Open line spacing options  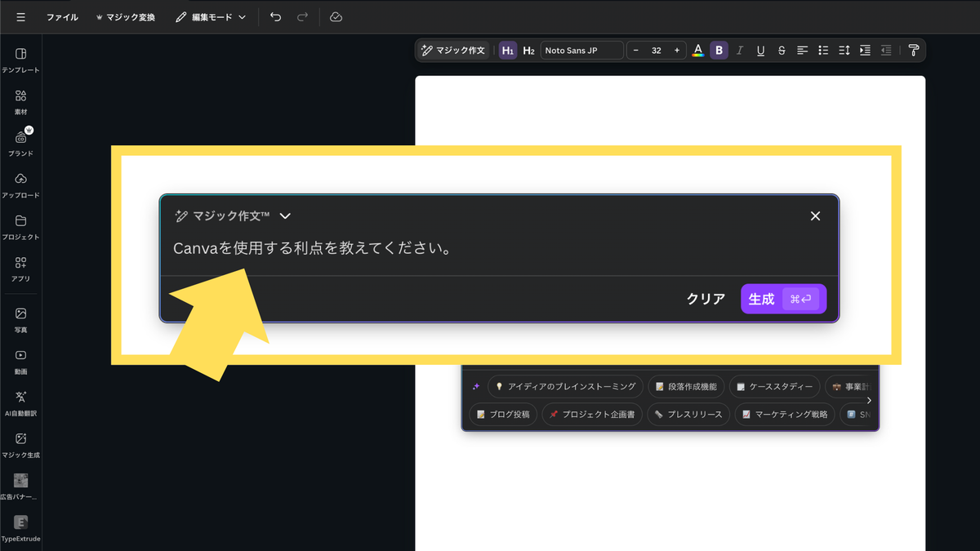pos(844,51)
